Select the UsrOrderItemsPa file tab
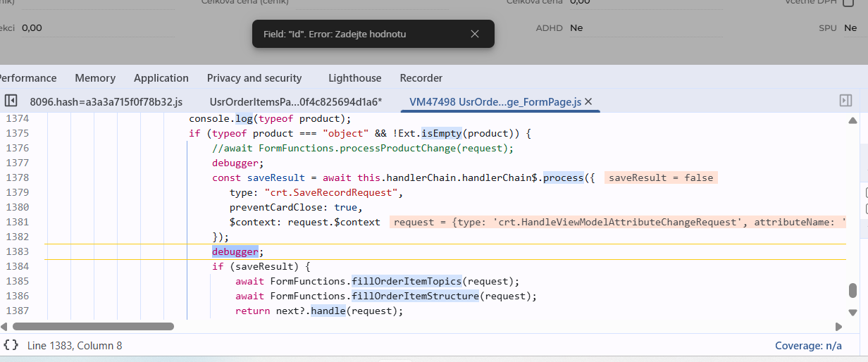The width and height of the screenshot is (868, 362). pyautogui.click(x=295, y=101)
